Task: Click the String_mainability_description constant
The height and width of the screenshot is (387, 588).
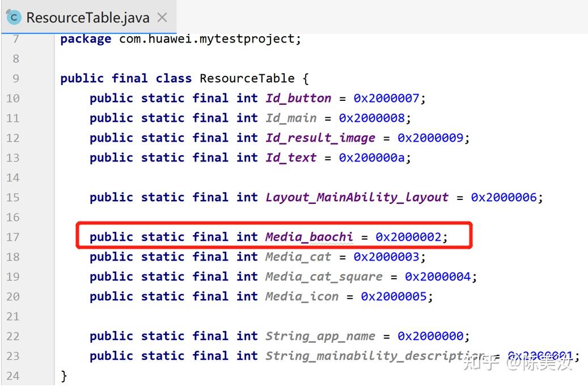Action: point(375,356)
